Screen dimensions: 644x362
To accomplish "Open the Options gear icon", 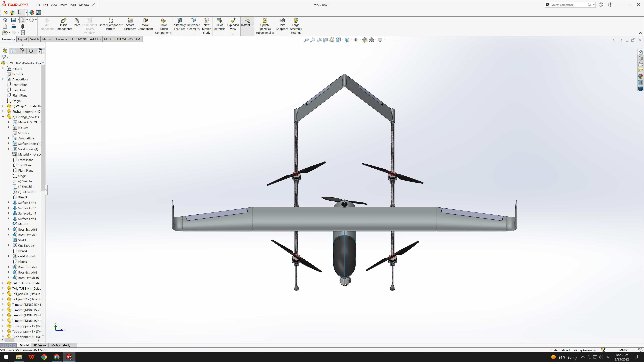I will [x=32, y=20].
